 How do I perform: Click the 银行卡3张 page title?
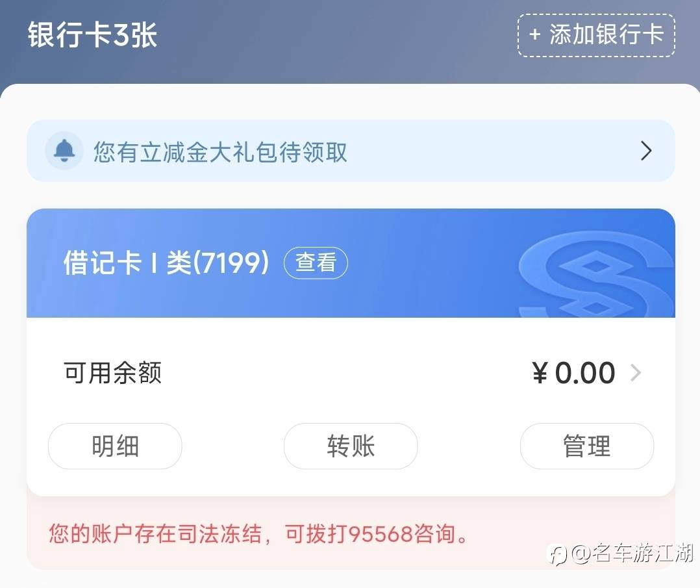(x=92, y=35)
